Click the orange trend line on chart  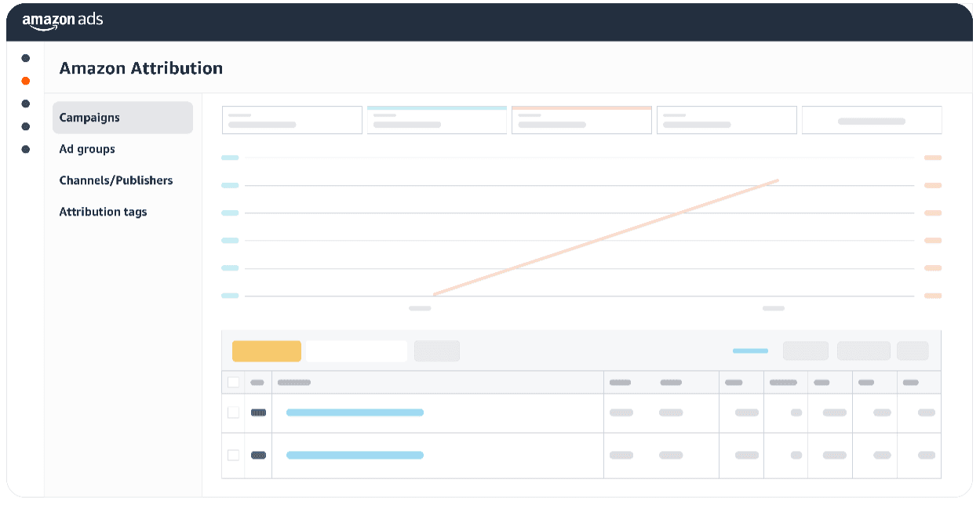coord(606,238)
